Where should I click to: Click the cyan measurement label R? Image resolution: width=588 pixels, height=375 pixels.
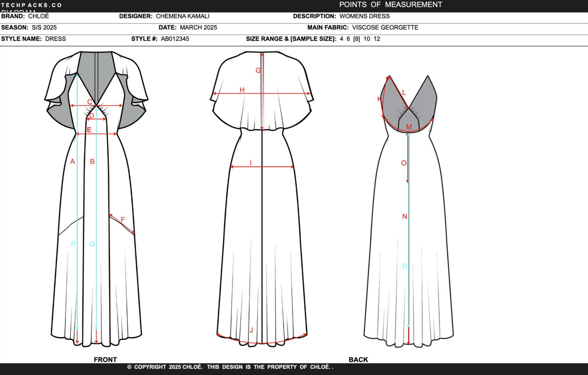click(x=405, y=266)
